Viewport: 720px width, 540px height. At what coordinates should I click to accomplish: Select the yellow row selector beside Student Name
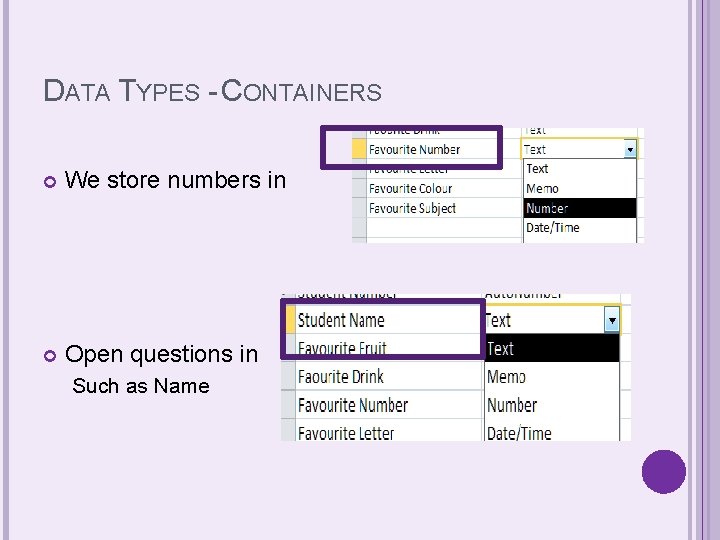coord(290,320)
